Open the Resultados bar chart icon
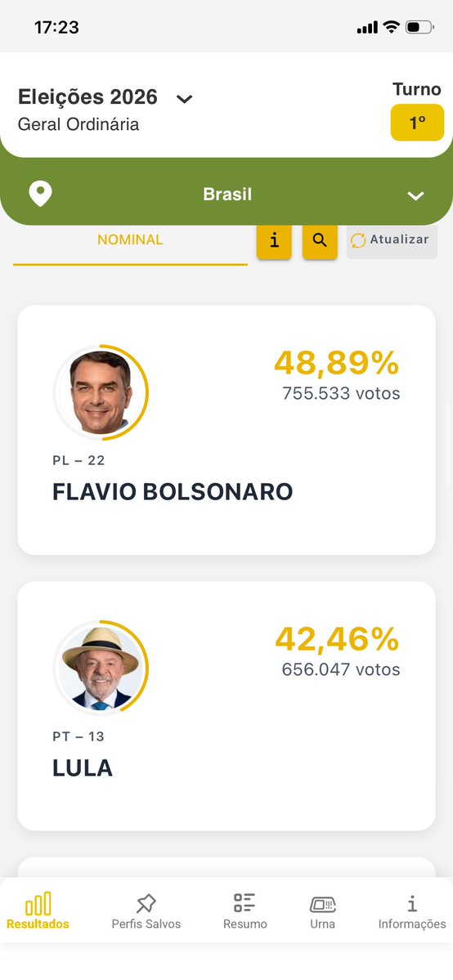 click(38, 904)
